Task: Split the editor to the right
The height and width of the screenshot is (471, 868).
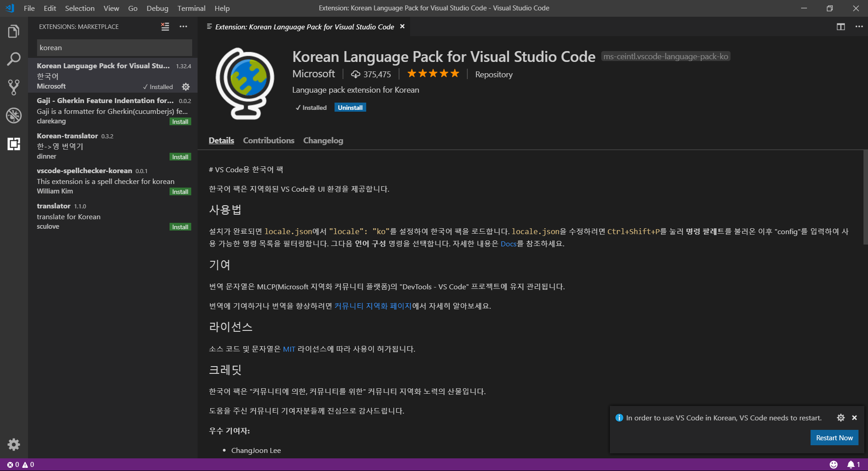Action: click(x=840, y=27)
